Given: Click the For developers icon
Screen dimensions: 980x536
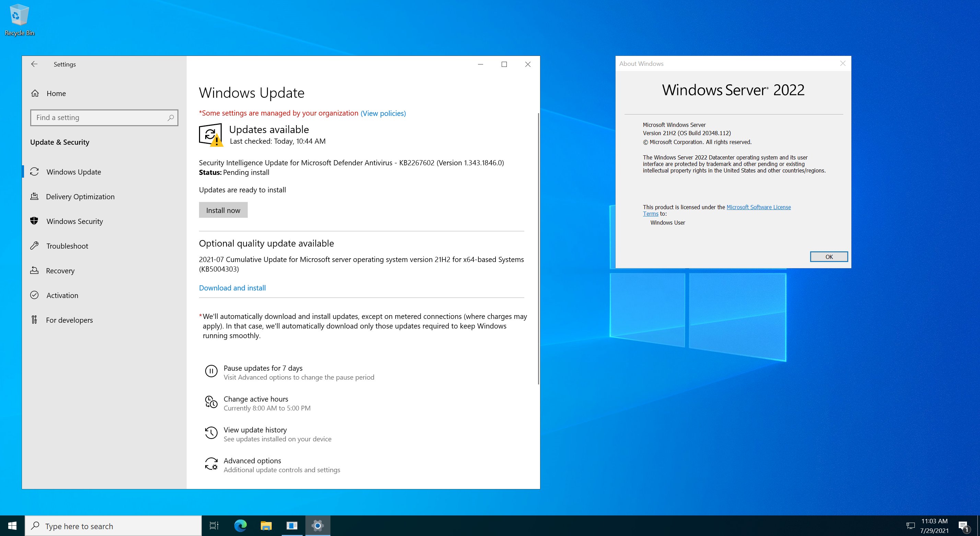Looking at the screenshot, I should (x=35, y=320).
